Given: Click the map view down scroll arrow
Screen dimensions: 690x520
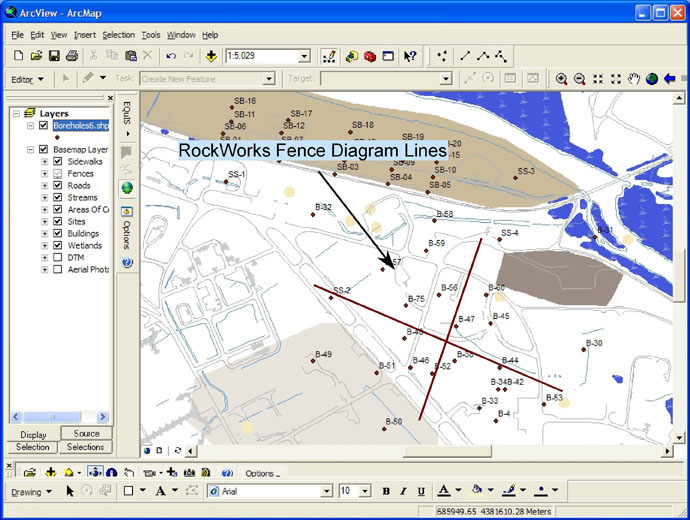Looking at the screenshot, I should pos(679,438).
